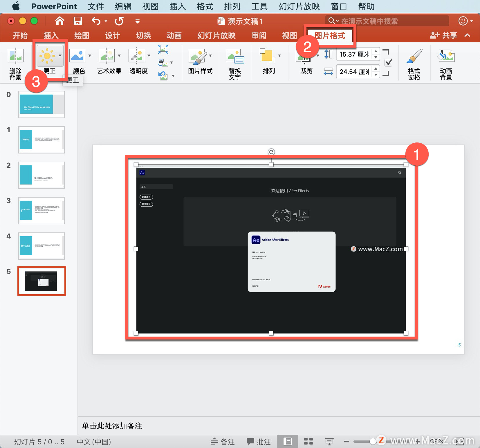Image resolution: width=480 pixels, height=448 pixels.
Task: Switch to the 审阅 (Review) ribbon tab
Action: pyautogui.click(x=259, y=35)
